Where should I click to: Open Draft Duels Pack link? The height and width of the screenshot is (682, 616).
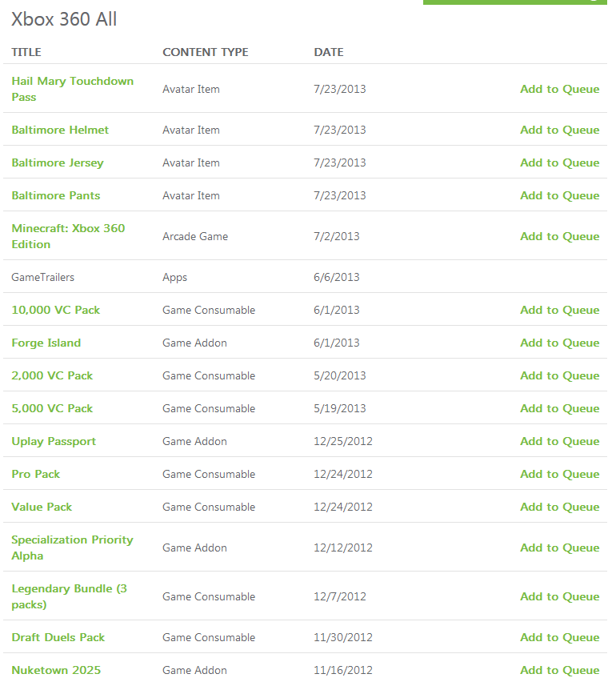[58, 637]
